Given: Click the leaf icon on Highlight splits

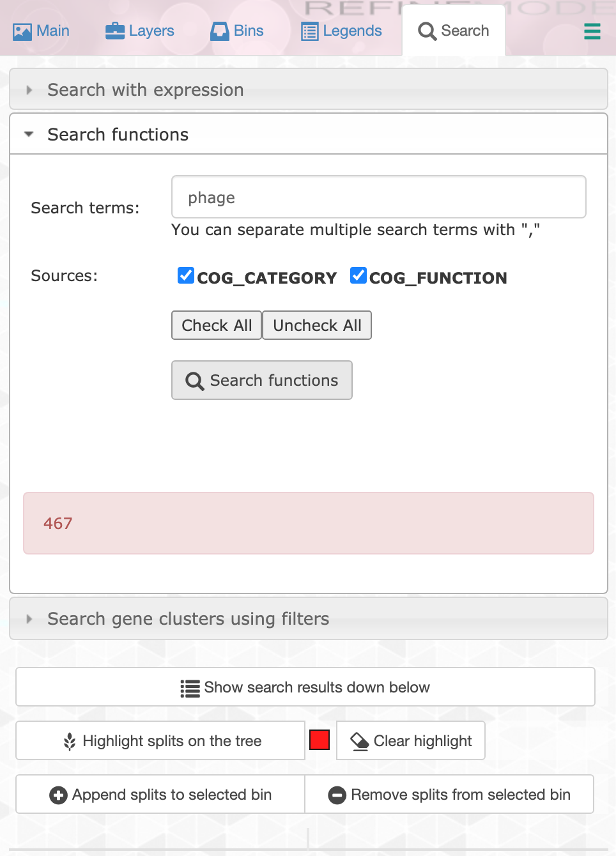Looking at the screenshot, I should (69, 740).
